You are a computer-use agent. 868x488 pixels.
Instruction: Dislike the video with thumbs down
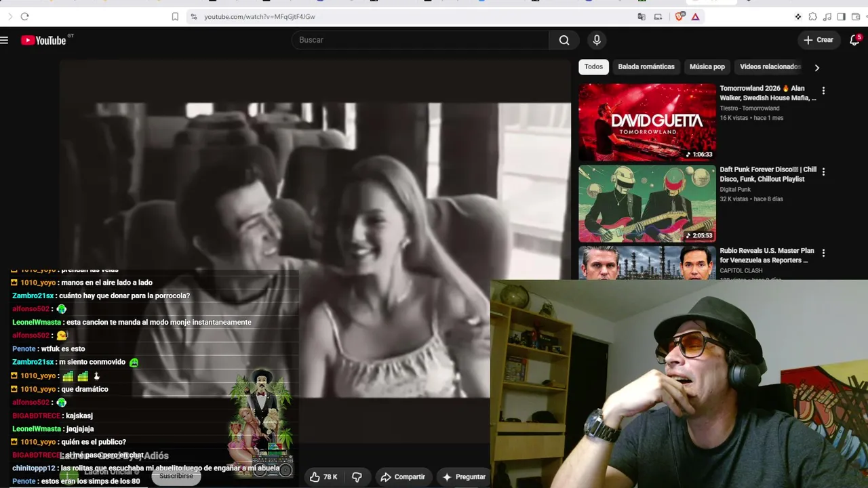click(x=357, y=477)
